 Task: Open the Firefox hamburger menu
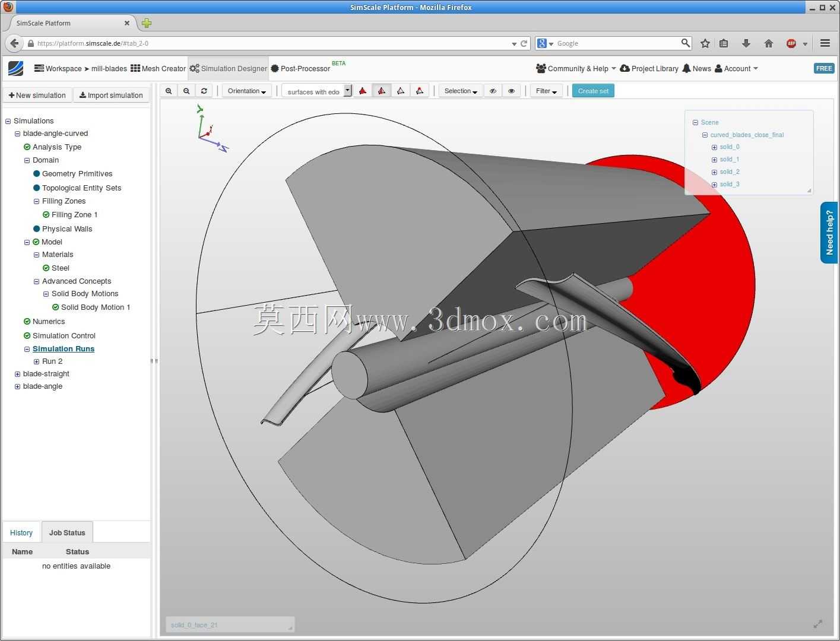click(x=825, y=43)
